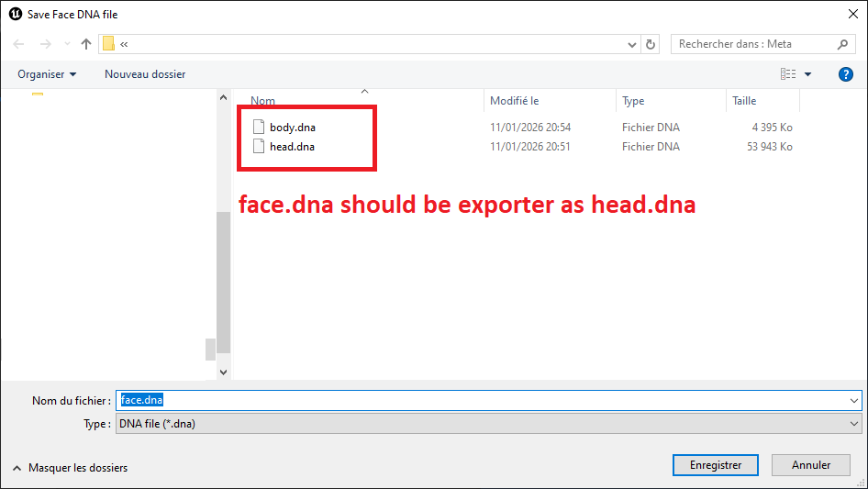
Task: Change the file view layout icon
Action: click(788, 74)
